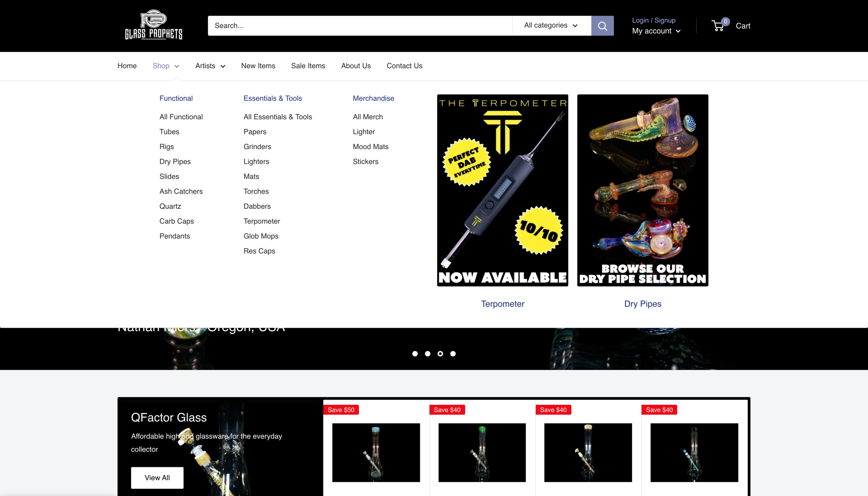This screenshot has width=868, height=496.
Task: Select Rigs in the Functional column
Action: point(166,147)
